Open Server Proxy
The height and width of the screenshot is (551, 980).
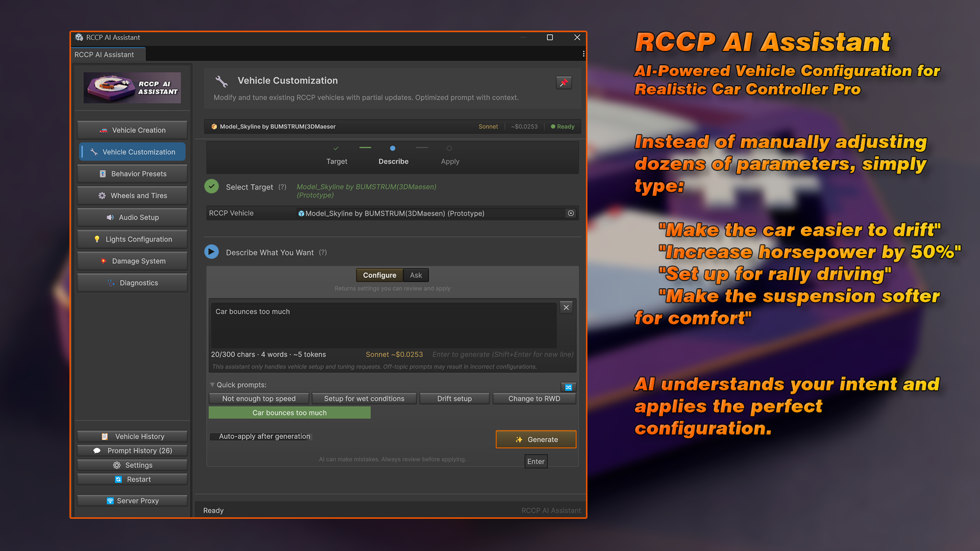pos(132,500)
